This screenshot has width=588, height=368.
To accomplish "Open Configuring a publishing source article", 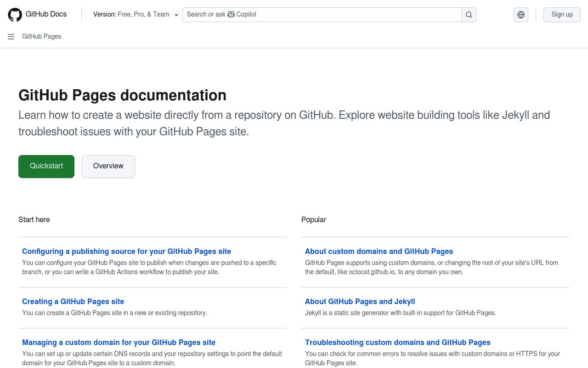I will pos(126,251).
